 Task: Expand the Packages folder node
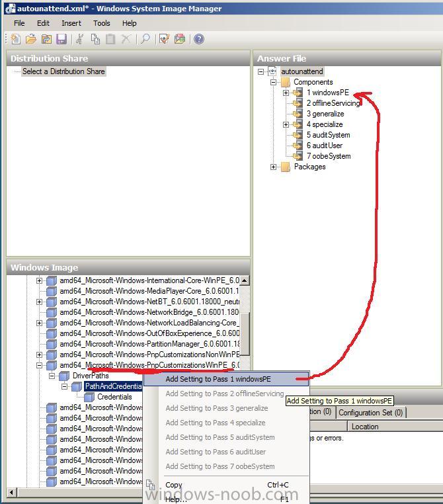[273, 167]
